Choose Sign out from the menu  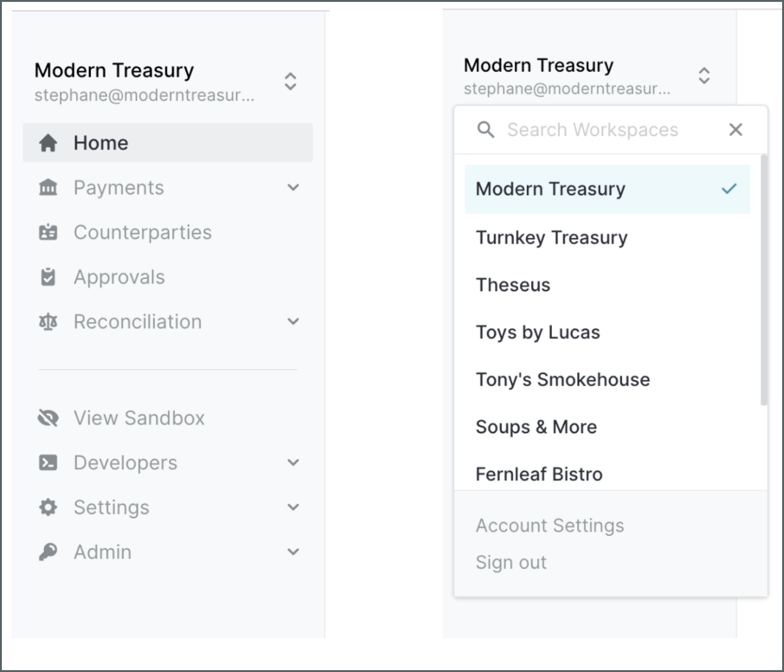click(511, 562)
